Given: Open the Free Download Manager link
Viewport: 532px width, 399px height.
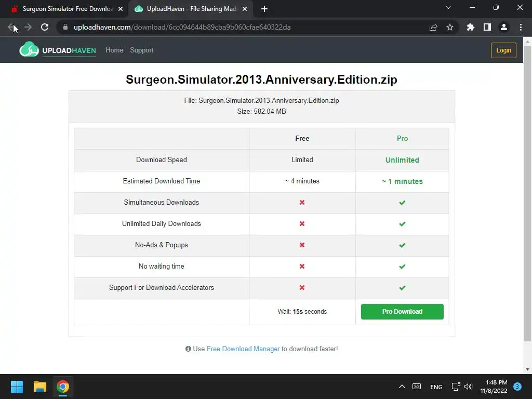Looking at the screenshot, I should click(243, 349).
